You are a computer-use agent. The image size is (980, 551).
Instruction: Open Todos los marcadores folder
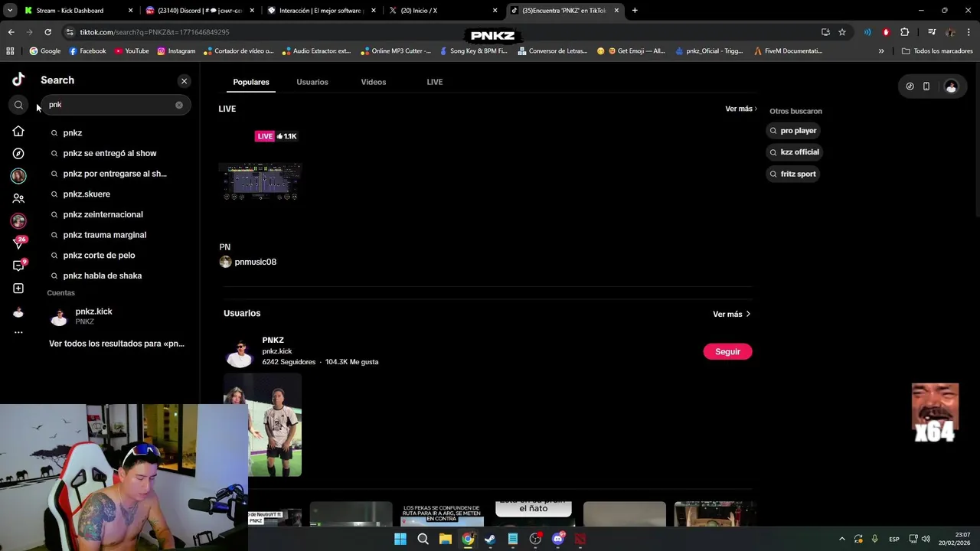[936, 51]
